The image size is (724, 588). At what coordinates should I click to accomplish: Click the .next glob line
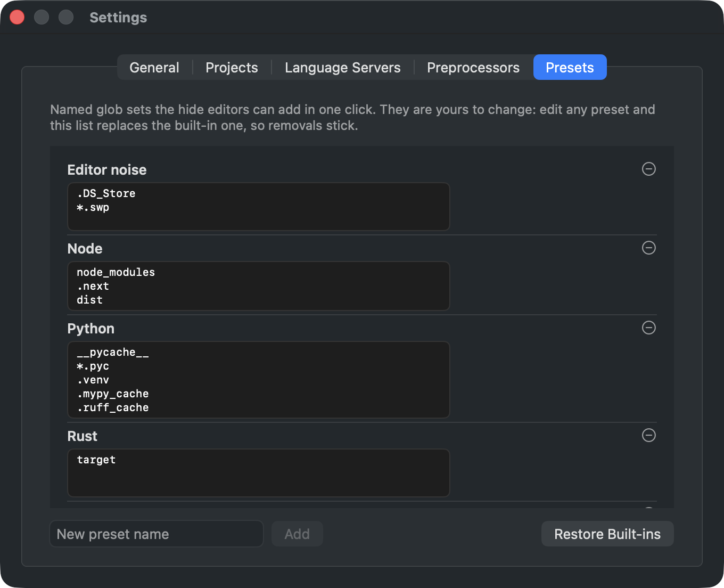click(x=93, y=286)
